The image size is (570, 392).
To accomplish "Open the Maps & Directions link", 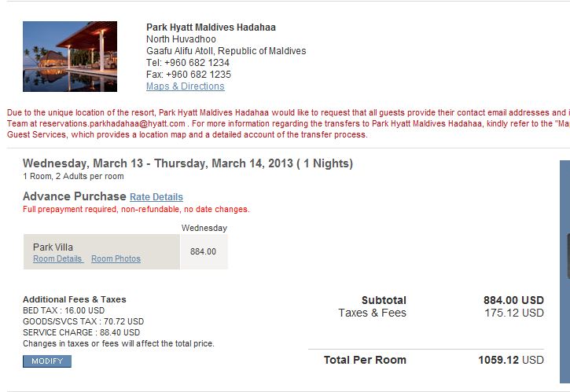I will tap(185, 86).
